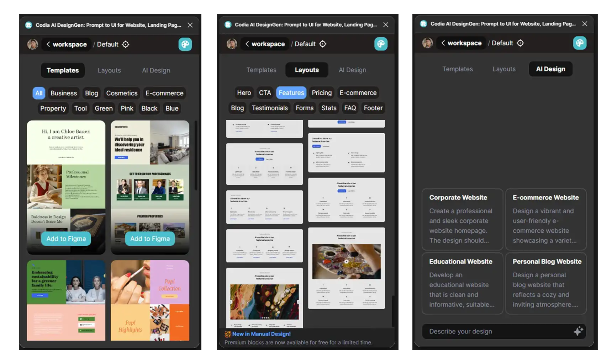Image resolution: width=612 pixels, height=364 pixels.
Task: Open AI Design tab in the Layouts panel
Action: pyautogui.click(x=352, y=70)
